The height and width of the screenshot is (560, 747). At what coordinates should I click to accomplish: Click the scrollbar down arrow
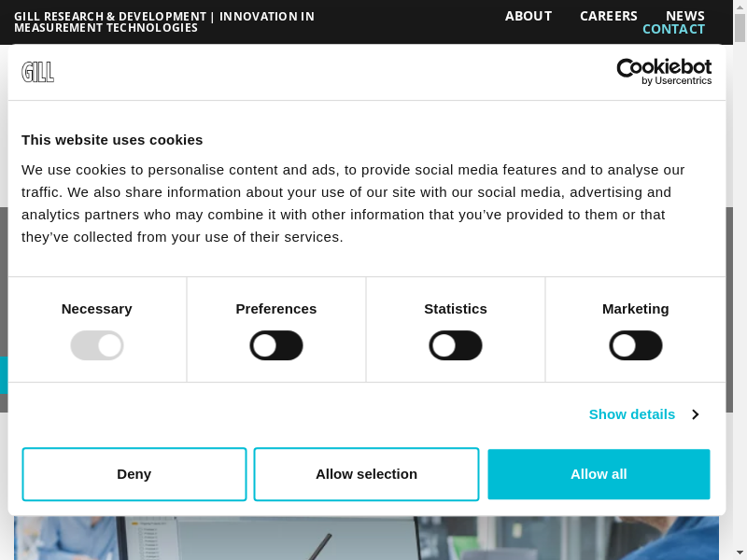click(740, 552)
